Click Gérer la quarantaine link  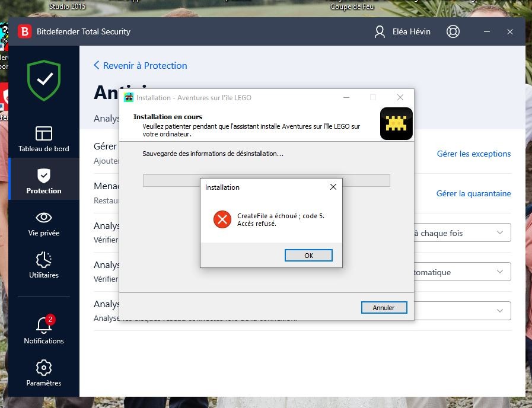[x=473, y=193]
